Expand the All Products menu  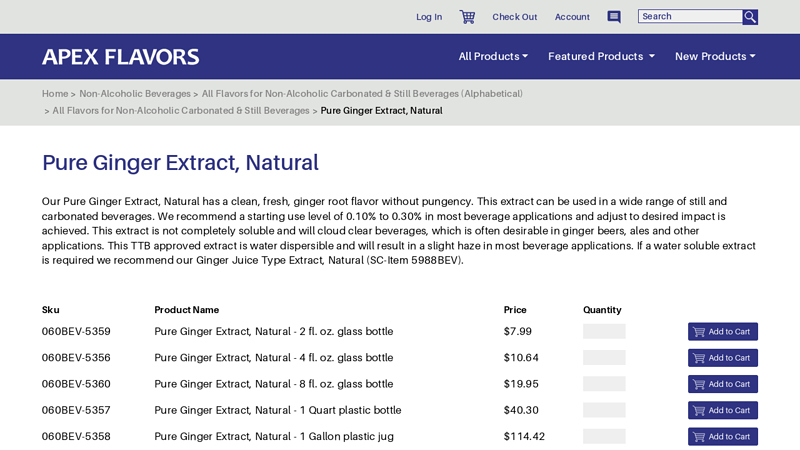493,56
